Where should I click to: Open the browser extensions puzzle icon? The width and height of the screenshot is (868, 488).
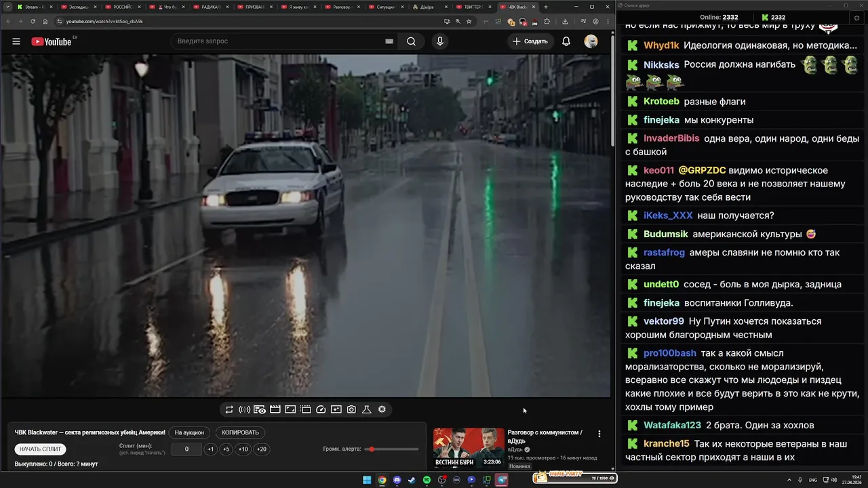click(547, 22)
